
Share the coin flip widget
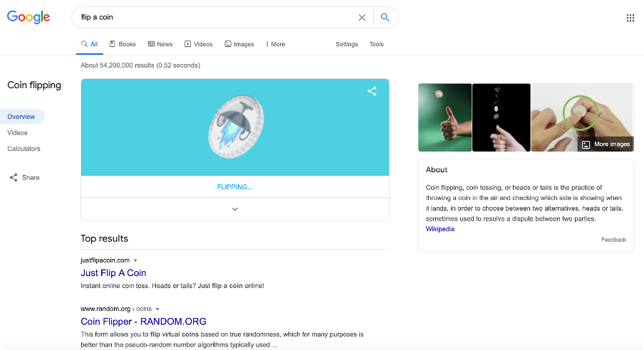(x=372, y=91)
